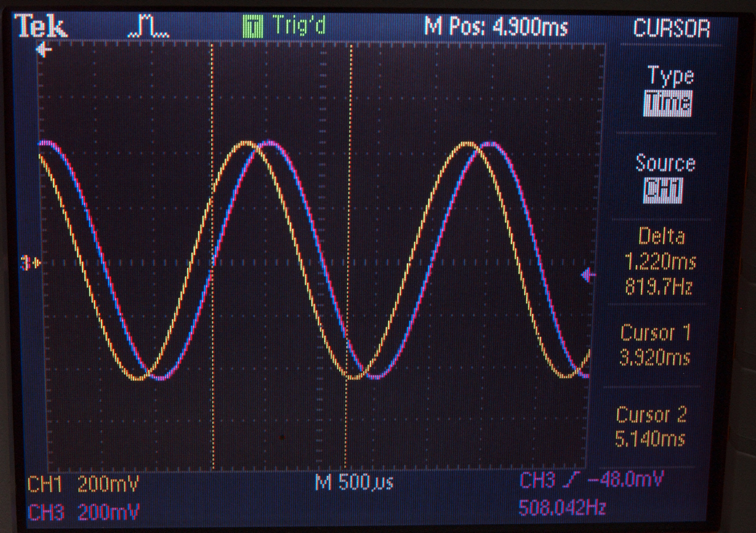756x533 pixels.
Task: Click the M 500µs timebase readout
Action: pyautogui.click(x=354, y=482)
